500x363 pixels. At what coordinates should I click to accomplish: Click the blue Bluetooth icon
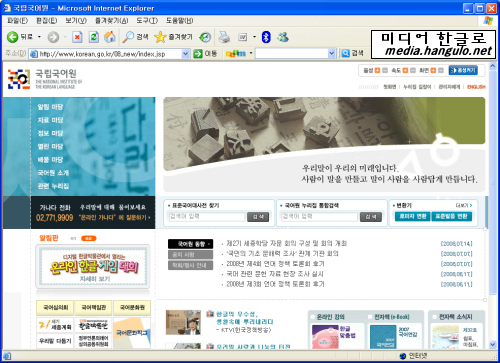pos(266,37)
